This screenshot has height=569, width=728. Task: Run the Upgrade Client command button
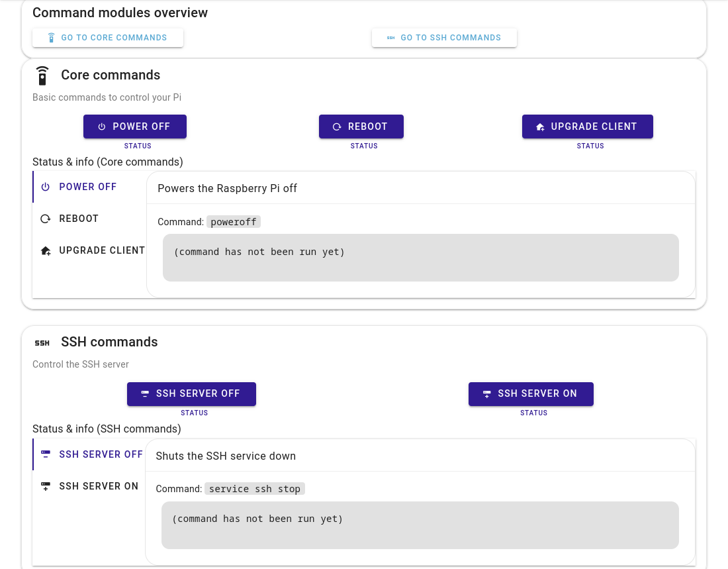(x=587, y=127)
